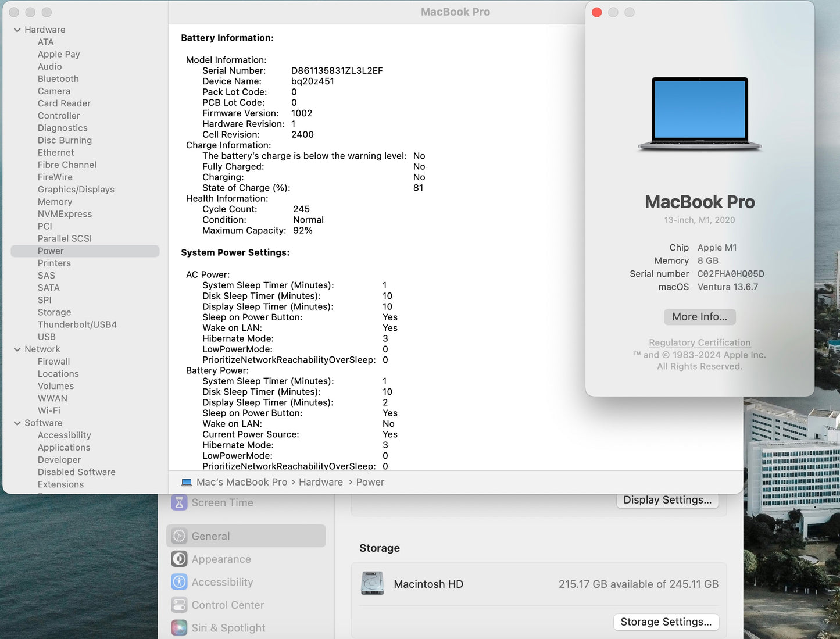Close the About This Mac window
The height and width of the screenshot is (639, 840).
(597, 12)
